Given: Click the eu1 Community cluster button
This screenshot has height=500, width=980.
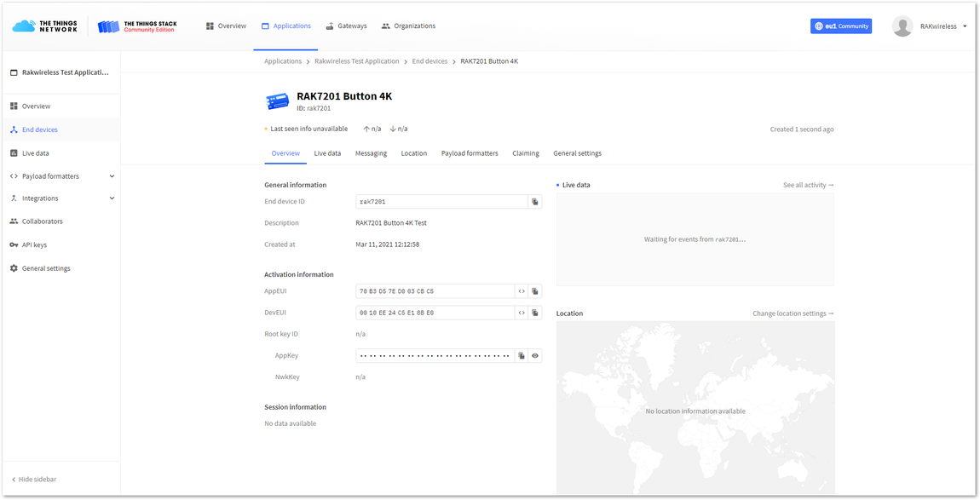Looking at the screenshot, I should [840, 26].
